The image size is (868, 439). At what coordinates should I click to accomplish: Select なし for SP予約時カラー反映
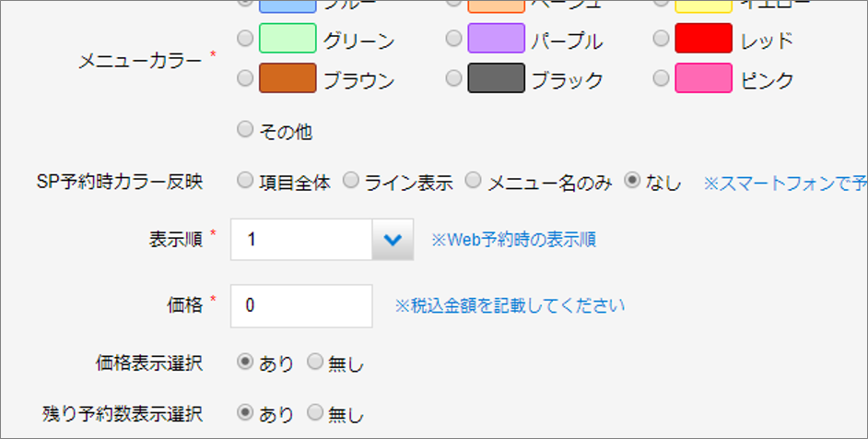pos(632,181)
